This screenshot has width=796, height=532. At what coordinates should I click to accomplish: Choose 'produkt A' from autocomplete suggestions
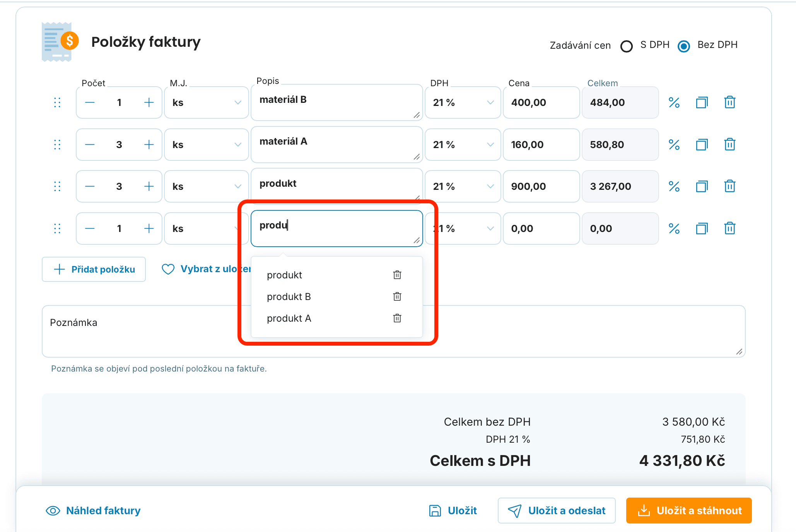pyautogui.click(x=289, y=318)
